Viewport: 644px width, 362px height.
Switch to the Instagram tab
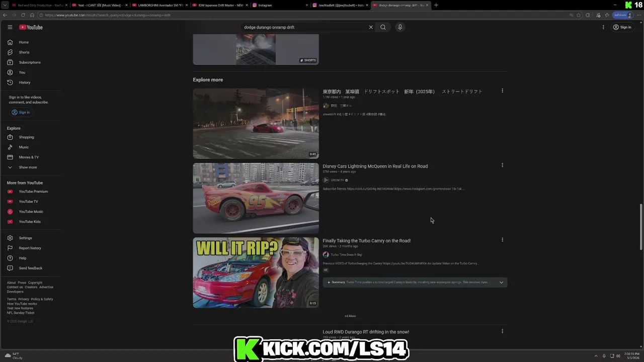pyautogui.click(x=280, y=5)
